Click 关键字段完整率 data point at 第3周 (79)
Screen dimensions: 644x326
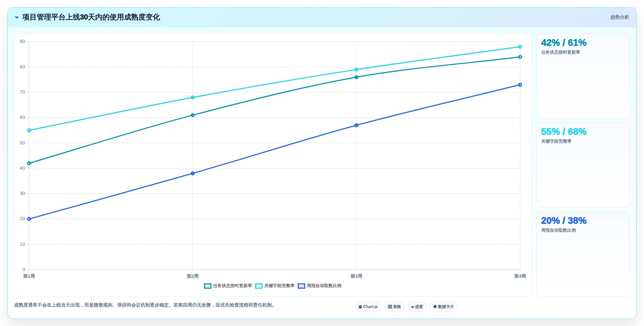coord(356,70)
